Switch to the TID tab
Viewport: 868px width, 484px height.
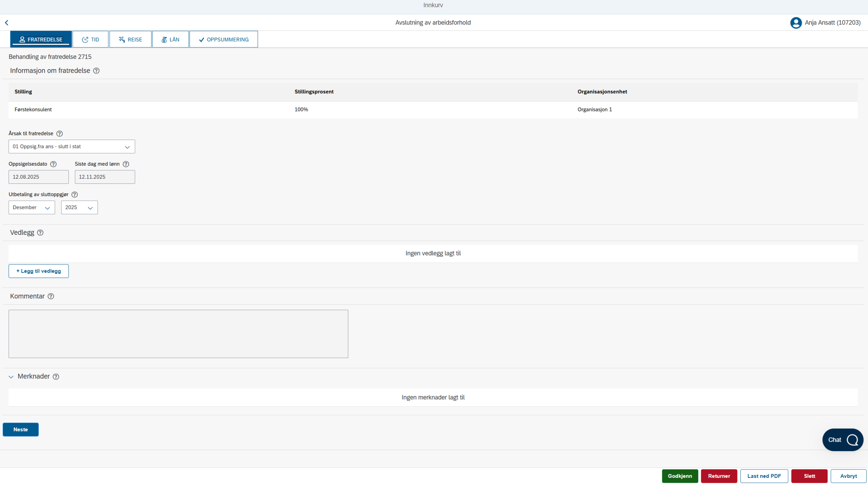(90, 39)
